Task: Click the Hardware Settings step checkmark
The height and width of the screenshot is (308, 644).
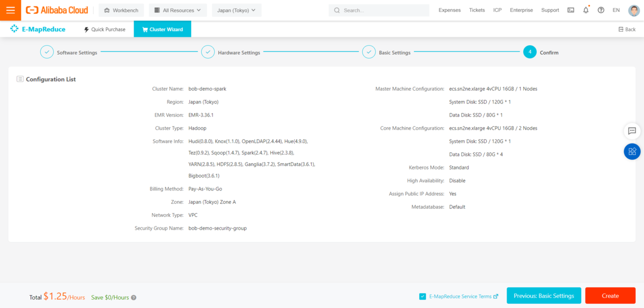Action: (208, 52)
